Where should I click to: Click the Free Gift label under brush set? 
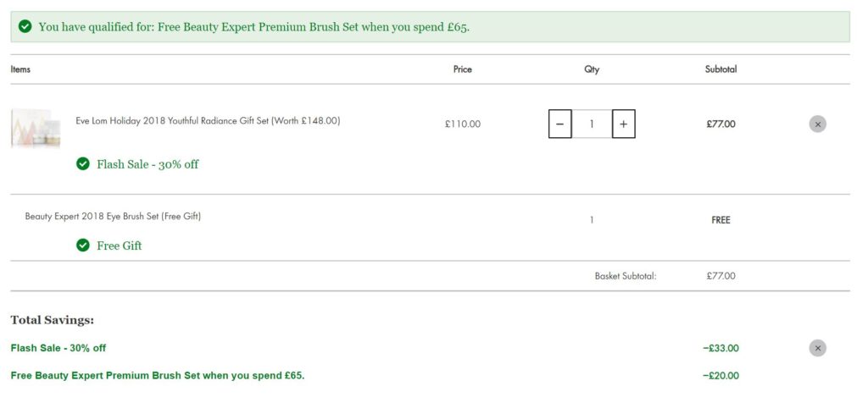tap(120, 246)
